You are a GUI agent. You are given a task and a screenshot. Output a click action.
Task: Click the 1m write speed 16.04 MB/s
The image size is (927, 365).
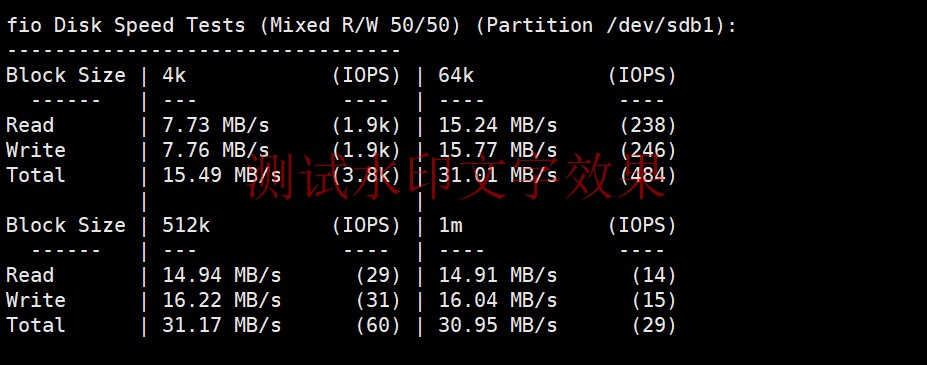498,300
